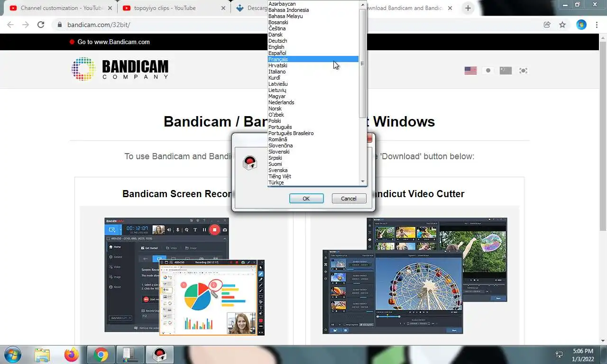607x364 pixels.
Task: Go back in browser history
Action: pos(10,25)
